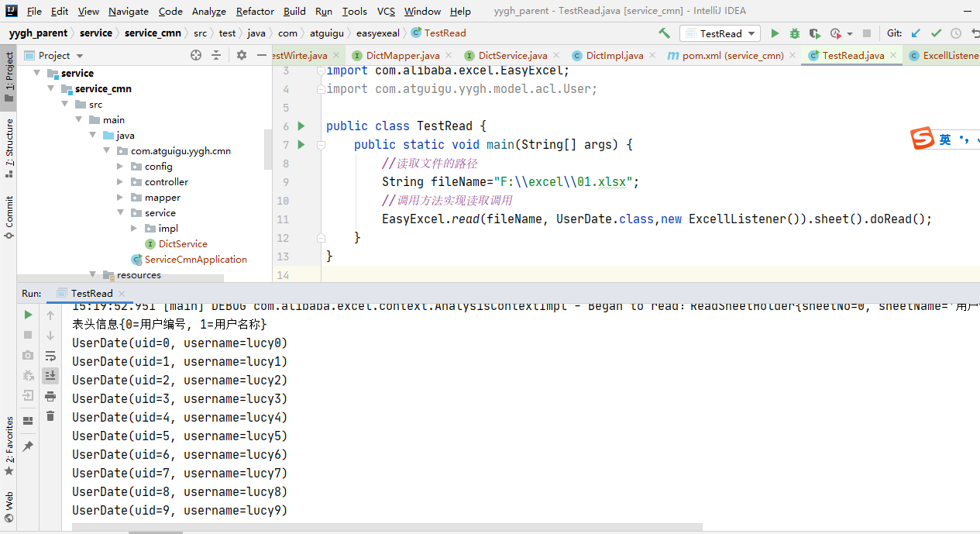Image resolution: width=980 pixels, height=534 pixels.
Task: Click the profiler run icon in toolbar
Action: pos(835,33)
